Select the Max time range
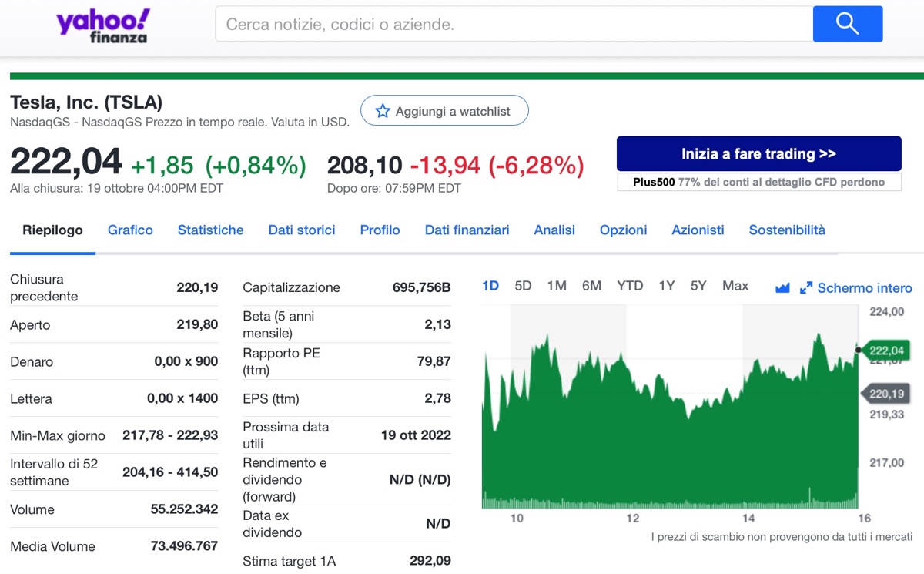924x574 pixels. [x=735, y=285]
